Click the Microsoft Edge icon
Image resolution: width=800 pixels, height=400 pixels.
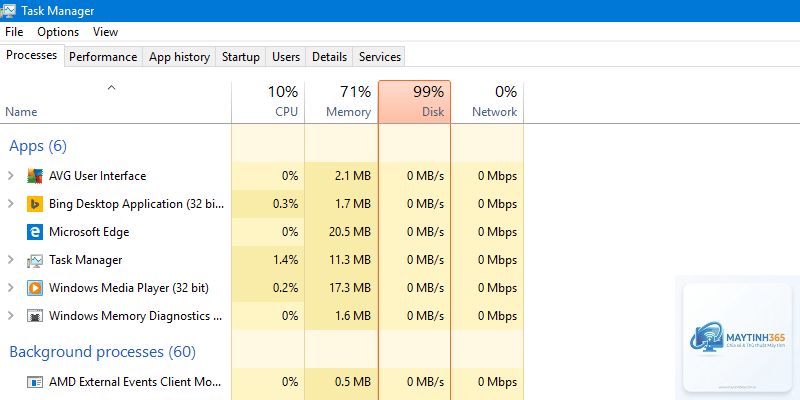click(35, 232)
